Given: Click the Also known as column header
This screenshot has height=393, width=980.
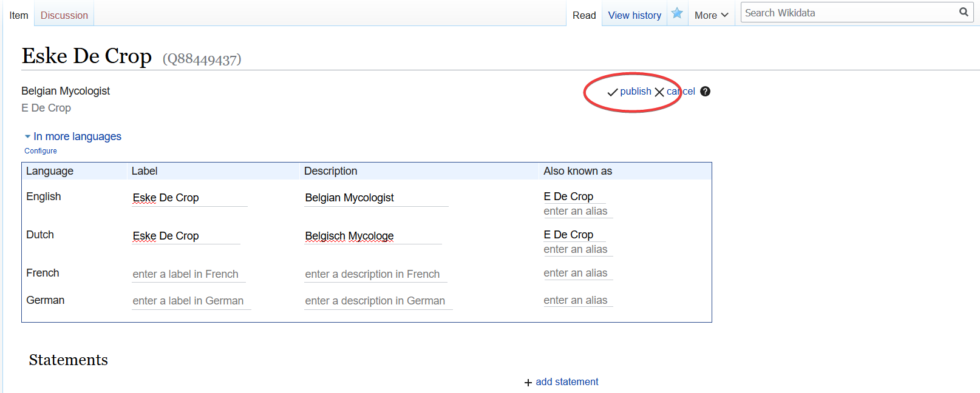Looking at the screenshot, I should (577, 171).
